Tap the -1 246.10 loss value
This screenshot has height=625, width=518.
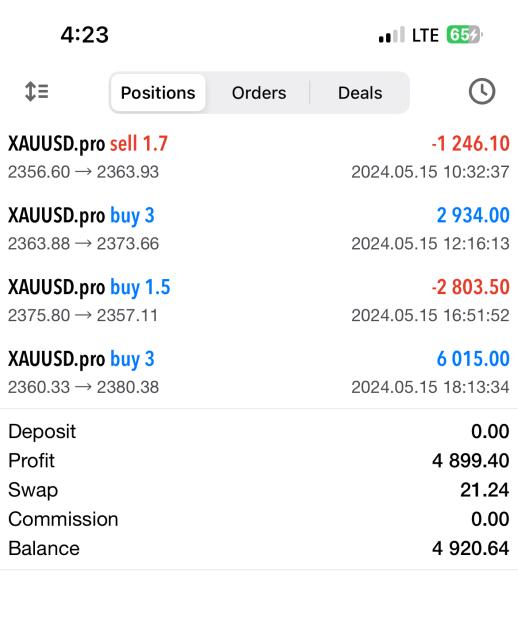(x=471, y=143)
